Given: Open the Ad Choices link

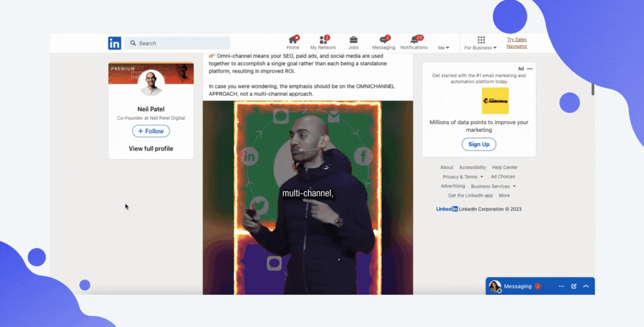Looking at the screenshot, I should pyautogui.click(x=503, y=176).
